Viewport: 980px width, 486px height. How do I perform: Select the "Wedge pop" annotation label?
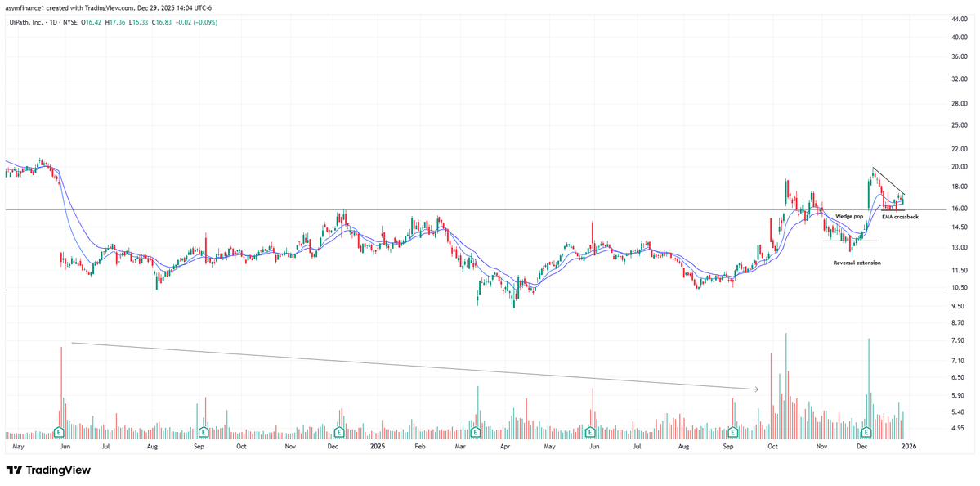click(850, 215)
